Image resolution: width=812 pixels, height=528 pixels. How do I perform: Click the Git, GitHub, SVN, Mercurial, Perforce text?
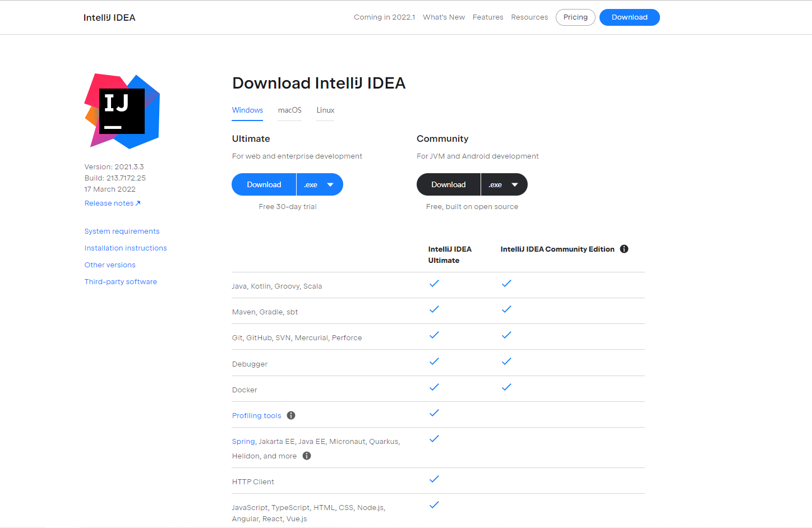[297, 338]
